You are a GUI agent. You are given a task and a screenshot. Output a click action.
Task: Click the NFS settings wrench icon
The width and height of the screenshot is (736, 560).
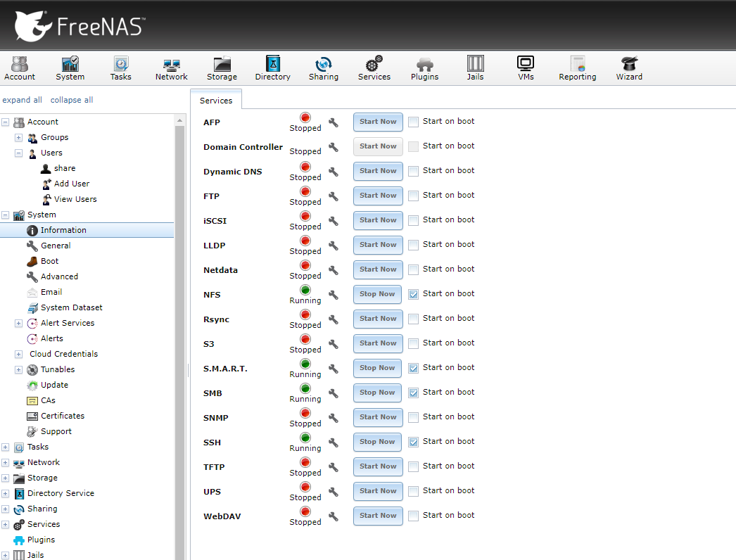[x=334, y=295]
